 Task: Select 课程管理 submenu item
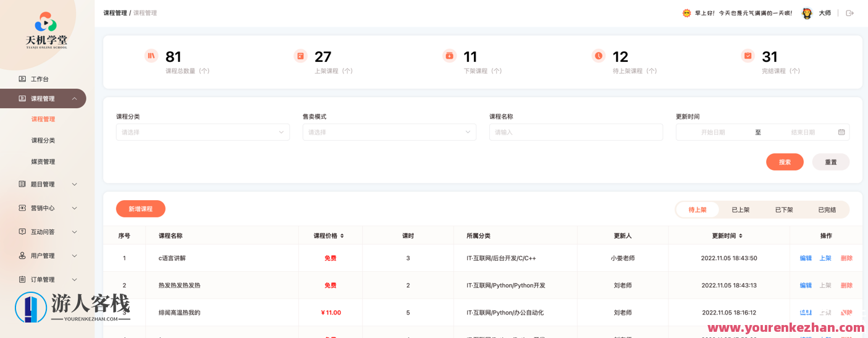43,119
